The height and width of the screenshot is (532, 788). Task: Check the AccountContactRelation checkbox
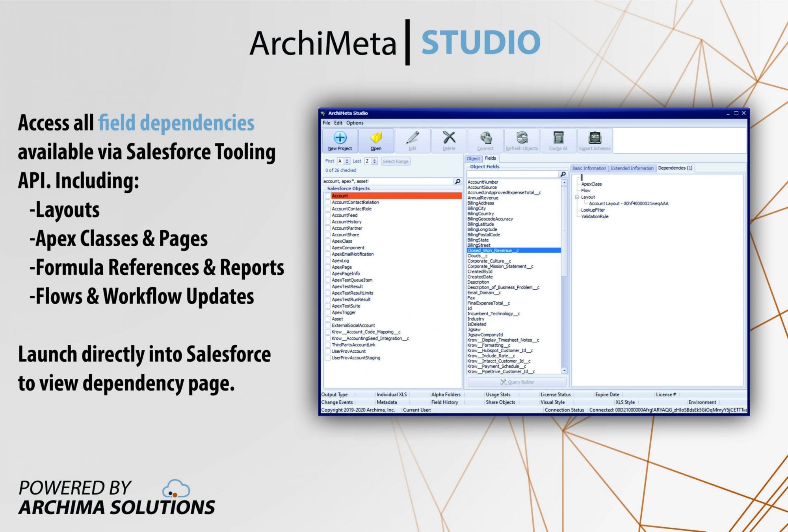point(327,203)
